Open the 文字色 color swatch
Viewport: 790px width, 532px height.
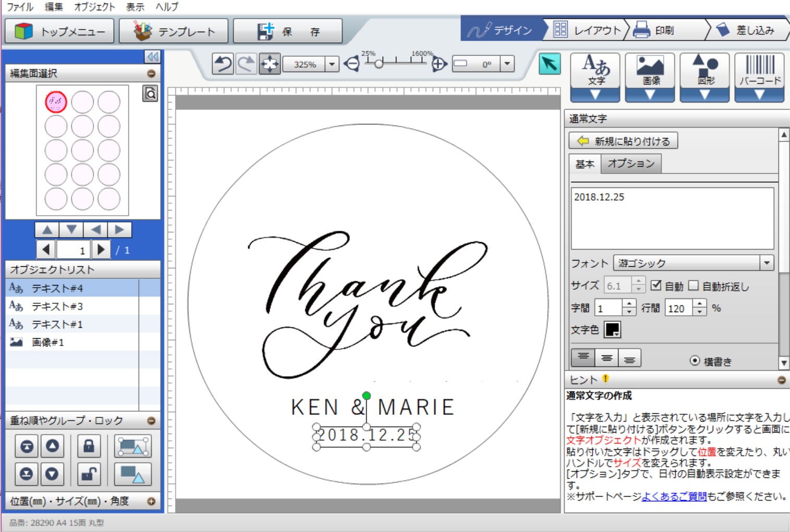(x=612, y=329)
